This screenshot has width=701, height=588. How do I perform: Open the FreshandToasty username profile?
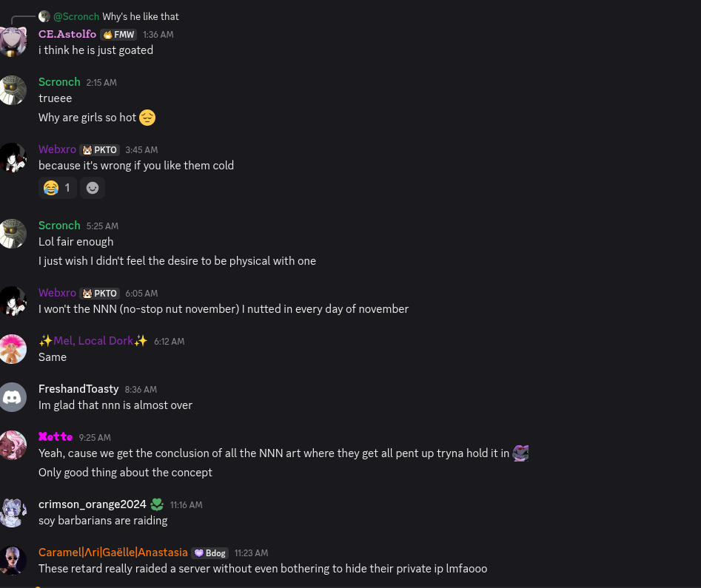pyautogui.click(x=78, y=389)
